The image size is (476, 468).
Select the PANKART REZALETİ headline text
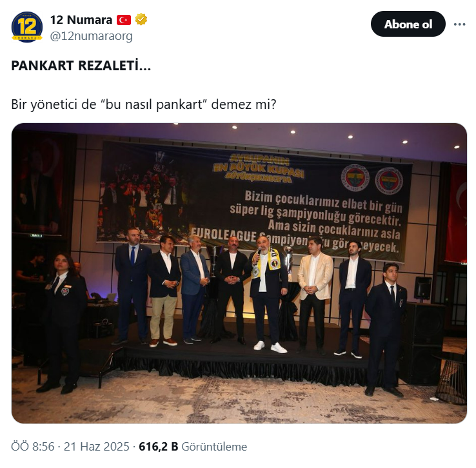81,66
